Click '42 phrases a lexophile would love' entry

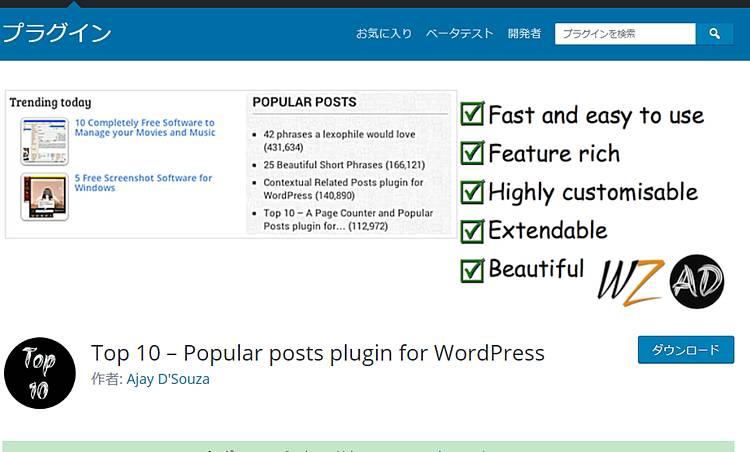(x=339, y=141)
